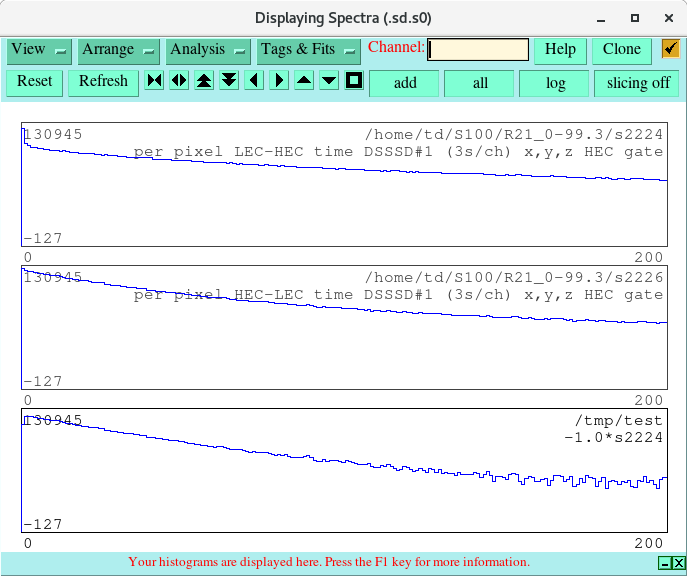The height and width of the screenshot is (576, 687).
Task: Open the Analysis menu
Action: click(x=208, y=50)
